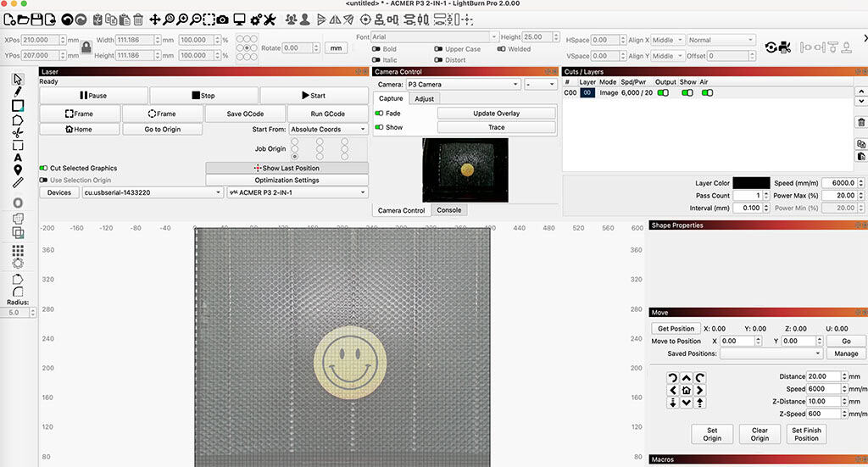
Task: Click the 00 layer color chip in Cuts/Layers
Action: tap(587, 92)
